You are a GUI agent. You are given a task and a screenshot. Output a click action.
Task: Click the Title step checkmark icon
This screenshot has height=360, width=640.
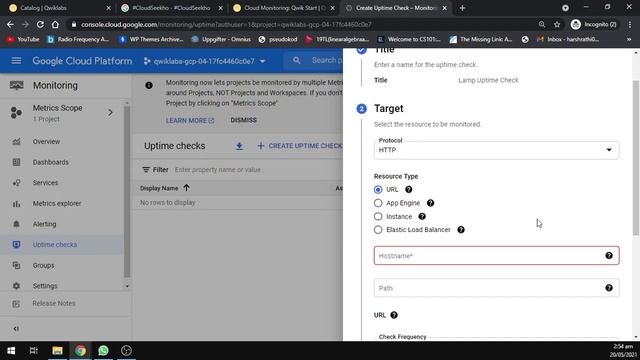361,50
